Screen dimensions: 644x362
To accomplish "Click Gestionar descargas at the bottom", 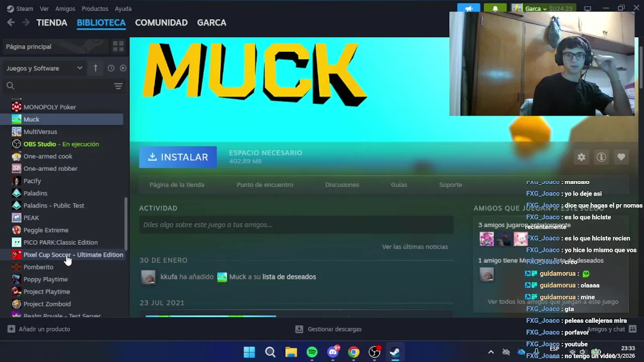I will (335, 329).
